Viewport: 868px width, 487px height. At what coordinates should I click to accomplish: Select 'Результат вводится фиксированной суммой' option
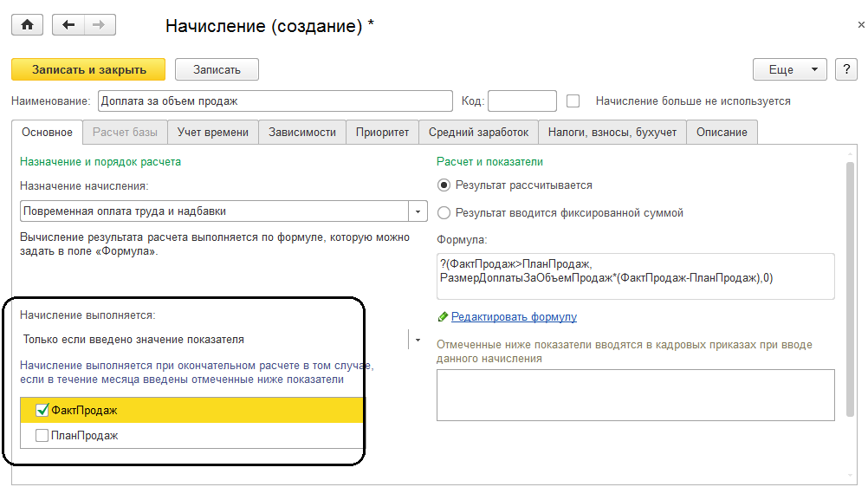[444, 212]
